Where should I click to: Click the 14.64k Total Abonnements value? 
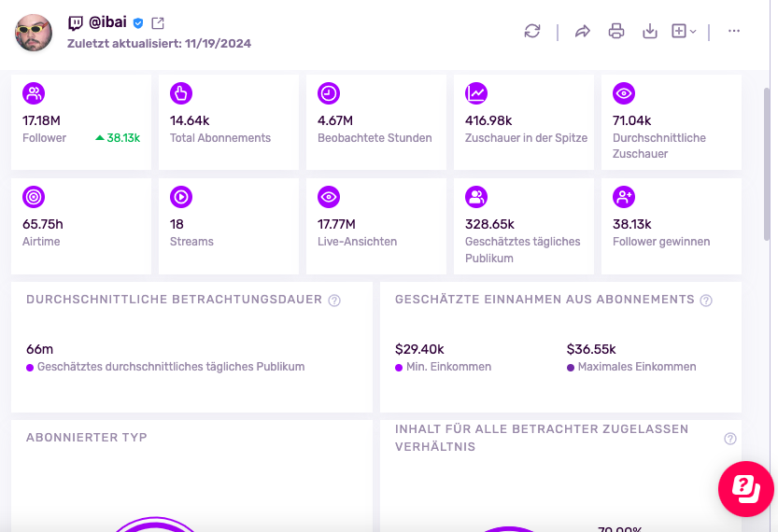pyautogui.click(x=190, y=120)
